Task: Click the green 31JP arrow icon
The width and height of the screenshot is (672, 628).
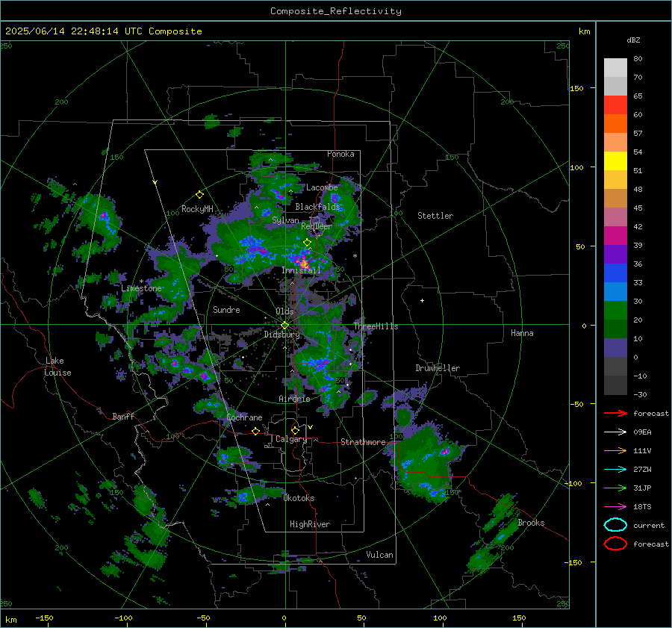Action: point(615,488)
